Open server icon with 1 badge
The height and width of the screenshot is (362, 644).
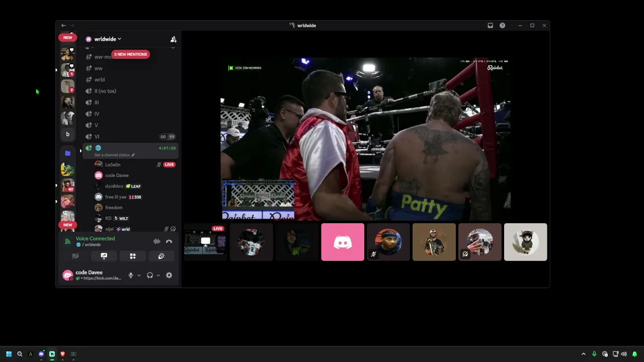(x=67, y=70)
